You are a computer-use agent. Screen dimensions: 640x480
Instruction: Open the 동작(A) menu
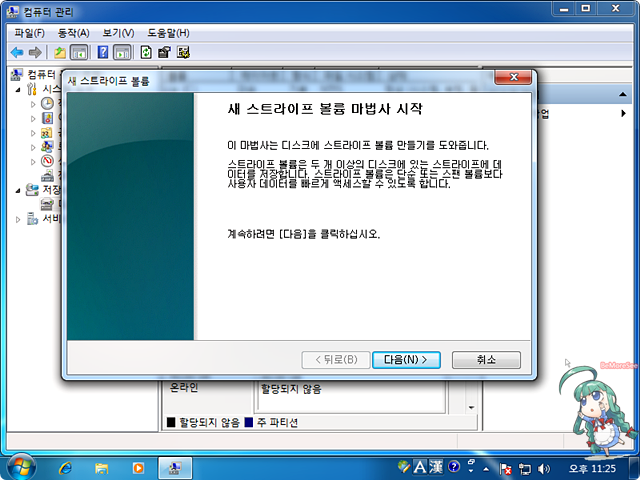(73, 33)
